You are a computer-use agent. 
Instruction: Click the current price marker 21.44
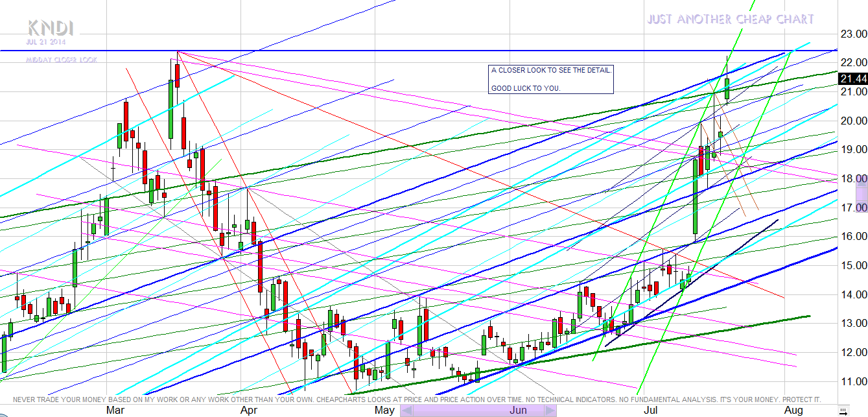click(x=852, y=78)
